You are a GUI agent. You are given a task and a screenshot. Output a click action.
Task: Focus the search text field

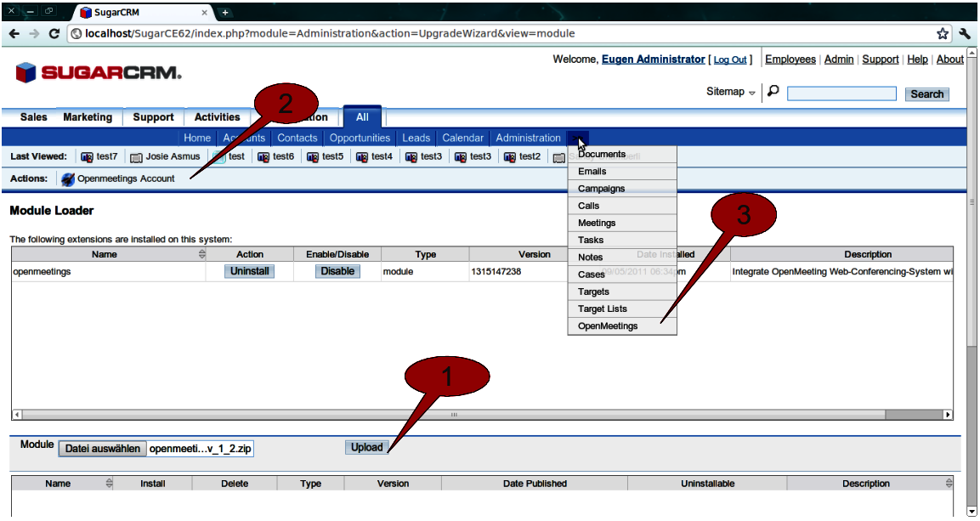tap(841, 93)
